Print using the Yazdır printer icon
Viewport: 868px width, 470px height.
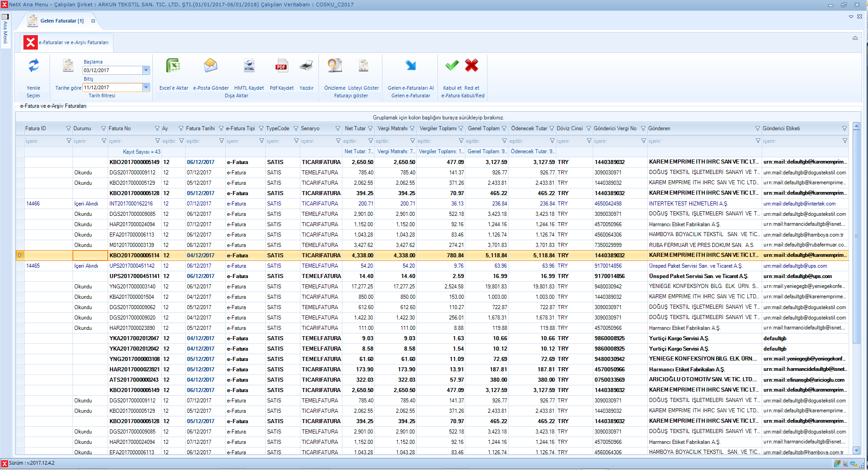point(306,66)
